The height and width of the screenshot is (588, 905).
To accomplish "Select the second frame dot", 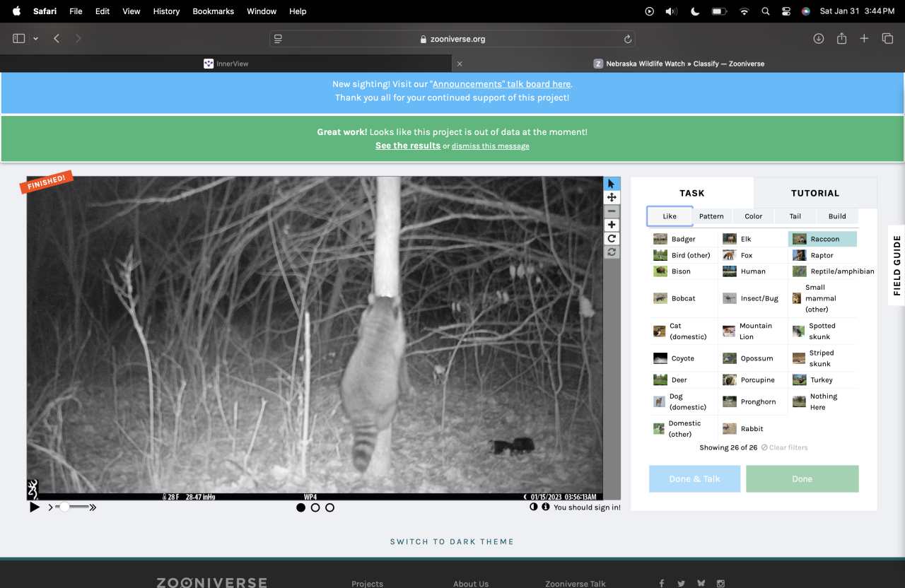I will point(315,507).
